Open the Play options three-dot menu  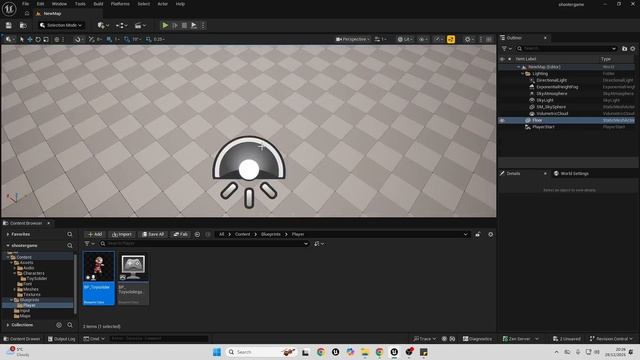[x=203, y=25]
